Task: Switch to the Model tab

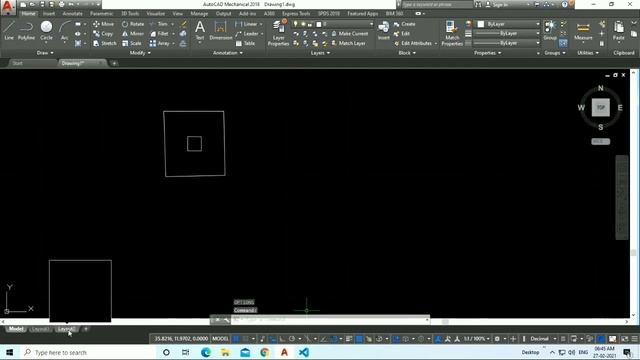Action: click(16, 329)
